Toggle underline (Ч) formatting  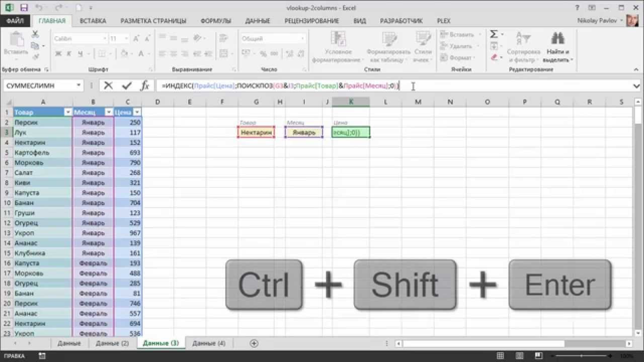point(79,53)
